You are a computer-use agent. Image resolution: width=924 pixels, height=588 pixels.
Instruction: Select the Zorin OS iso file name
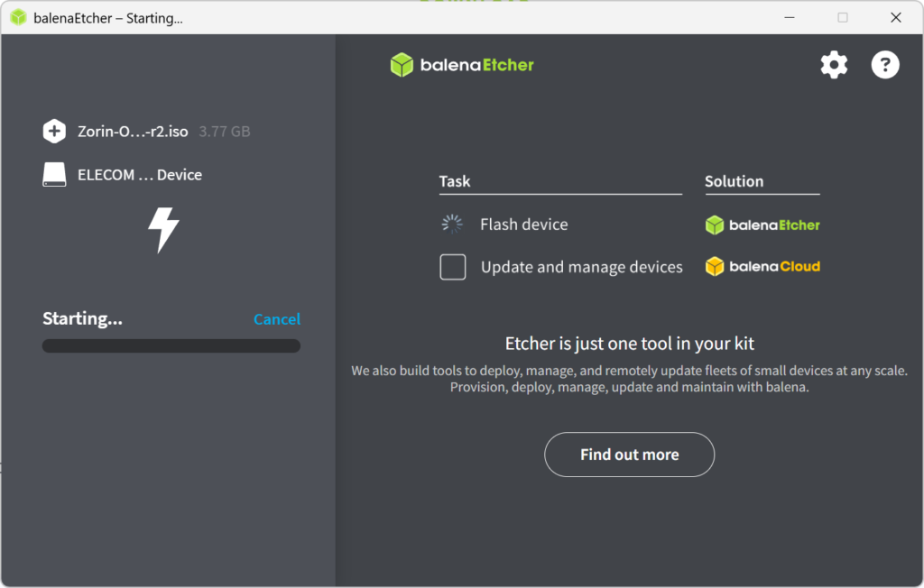(x=133, y=132)
